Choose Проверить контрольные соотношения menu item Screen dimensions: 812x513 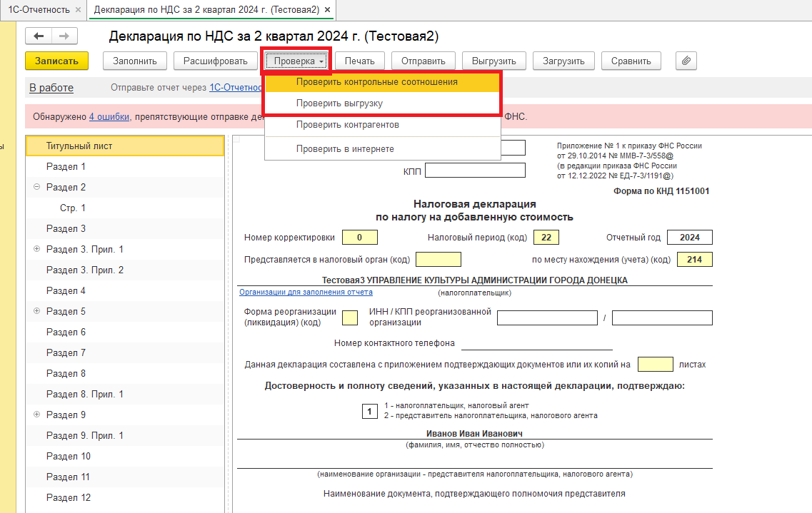pyautogui.click(x=382, y=82)
